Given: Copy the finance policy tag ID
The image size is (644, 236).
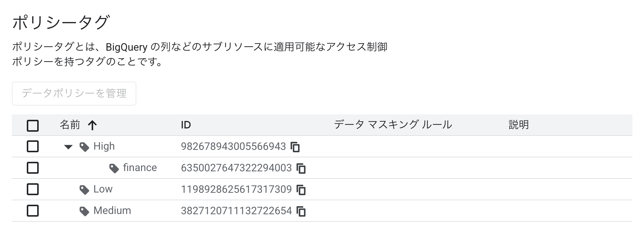Looking at the screenshot, I should click(301, 168).
